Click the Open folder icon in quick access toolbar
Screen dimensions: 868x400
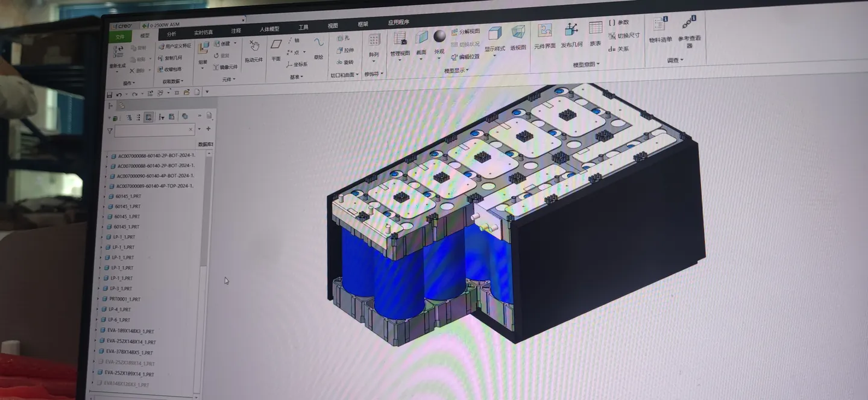tap(187, 92)
